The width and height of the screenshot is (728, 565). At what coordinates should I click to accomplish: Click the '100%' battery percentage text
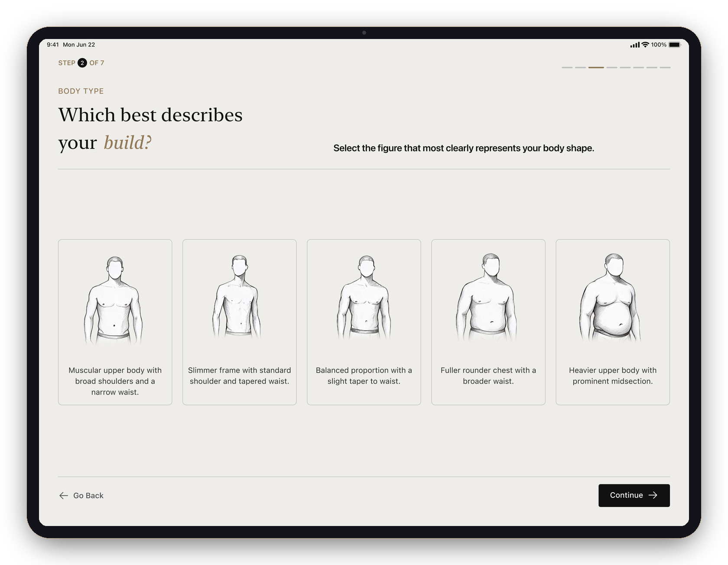tap(659, 45)
